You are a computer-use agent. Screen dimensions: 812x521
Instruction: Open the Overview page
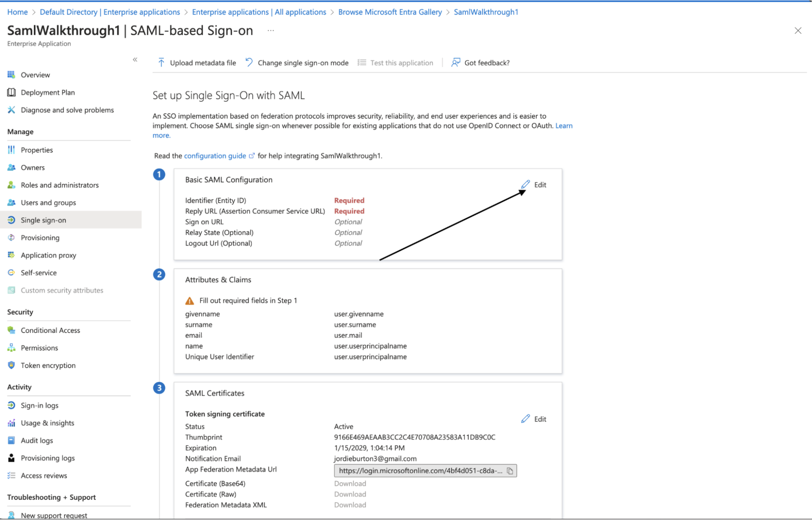pyautogui.click(x=35, y=75)
